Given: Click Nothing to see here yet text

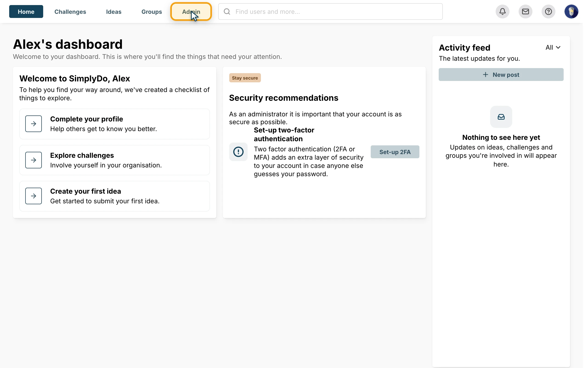Looking at the screenshot, I should tap(501, 138).
